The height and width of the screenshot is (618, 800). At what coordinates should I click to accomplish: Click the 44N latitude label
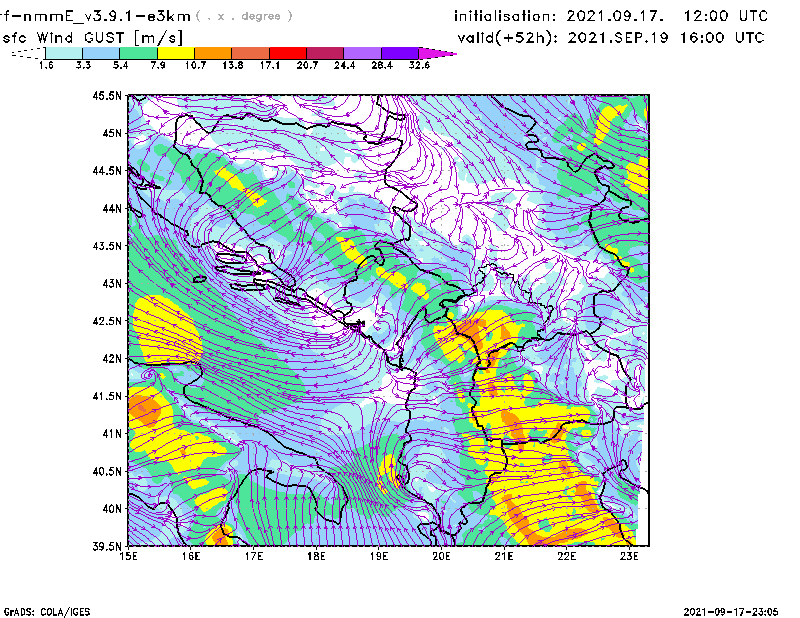click(x=112, y=208)
